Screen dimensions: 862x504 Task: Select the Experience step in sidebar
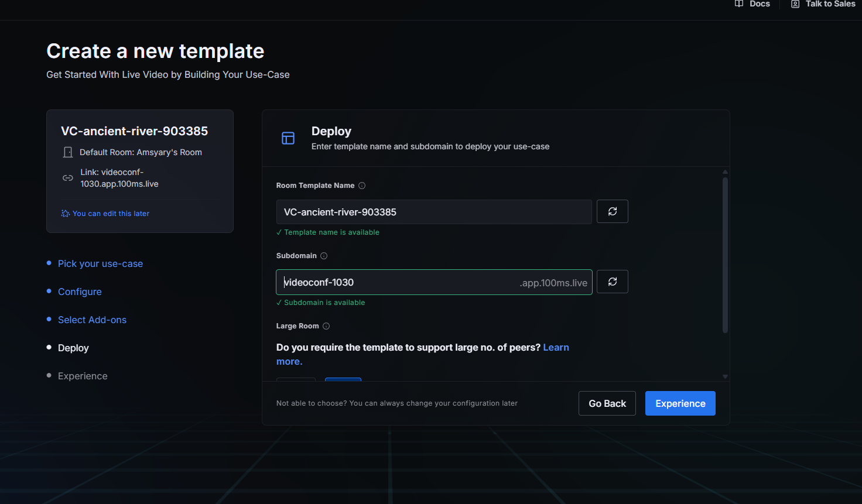pos(83,376)
